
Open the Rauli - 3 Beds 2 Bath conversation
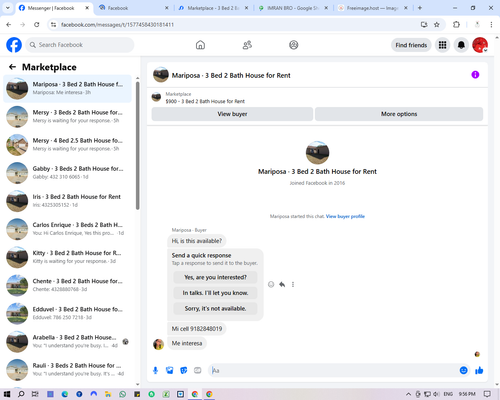(67, 369)
